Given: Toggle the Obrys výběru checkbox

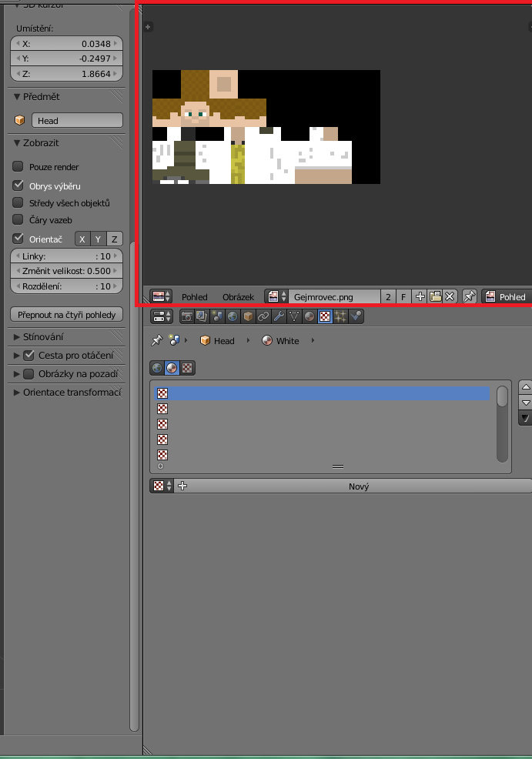Looking at the screenshot, I should [x=18, y=186].
